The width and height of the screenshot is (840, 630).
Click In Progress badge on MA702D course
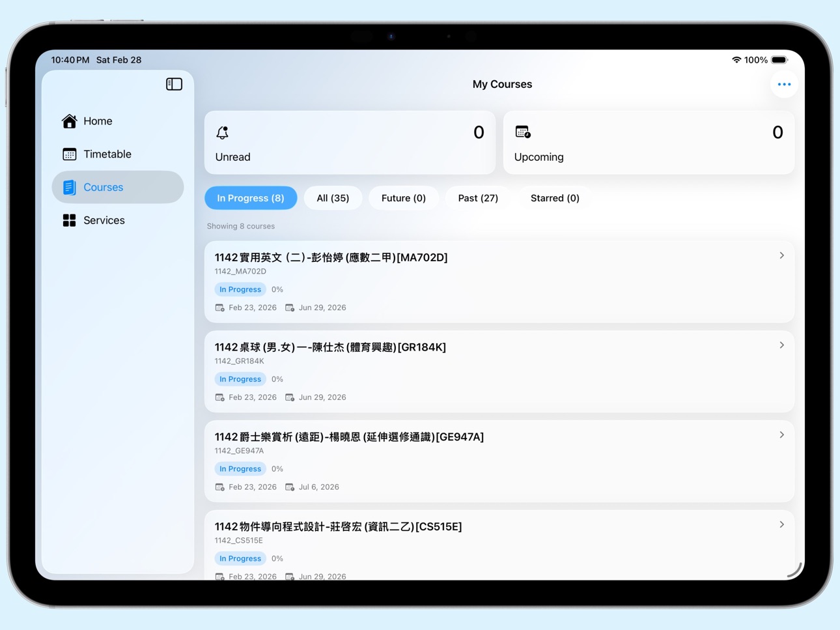click(x=240, y=289)
